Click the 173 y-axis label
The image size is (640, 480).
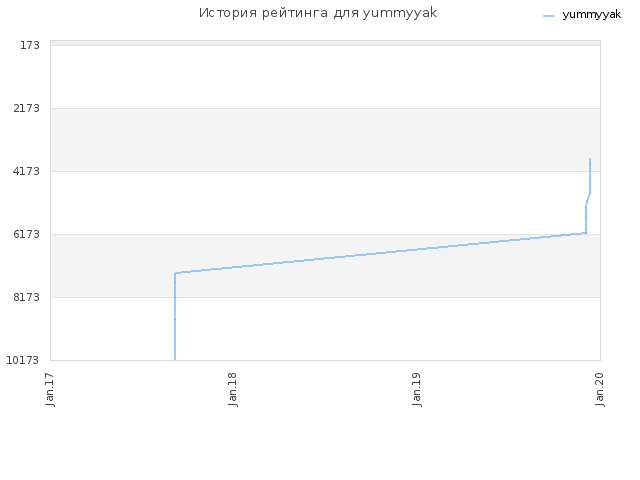(30, 45)
